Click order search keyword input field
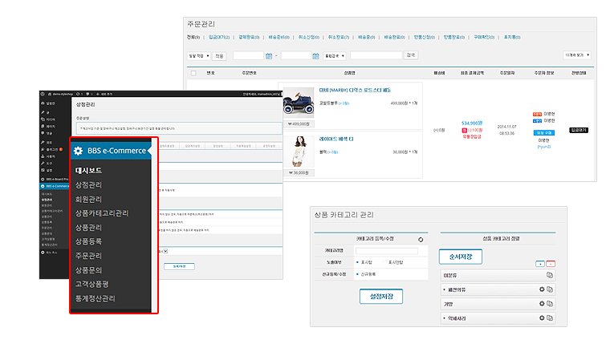 coord(376,55)
